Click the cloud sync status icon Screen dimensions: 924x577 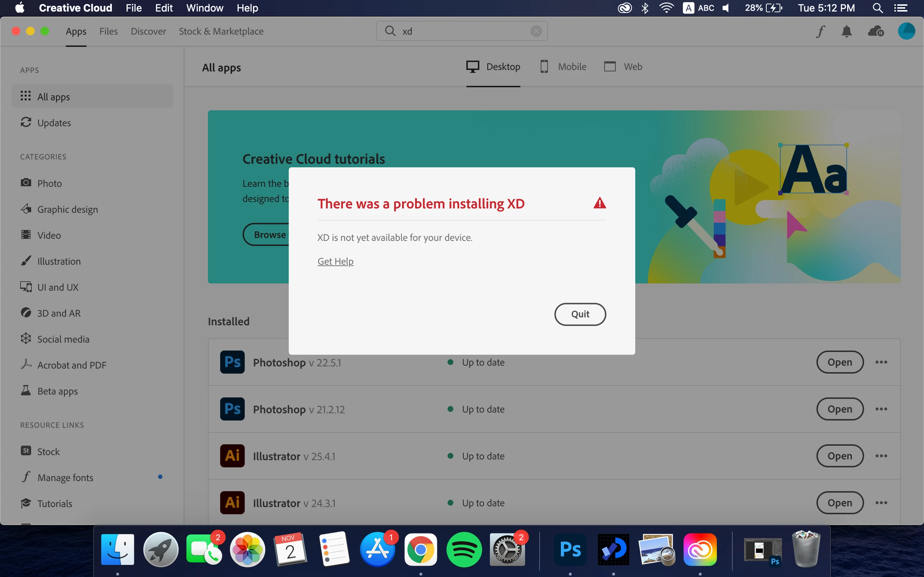point(876,31)
